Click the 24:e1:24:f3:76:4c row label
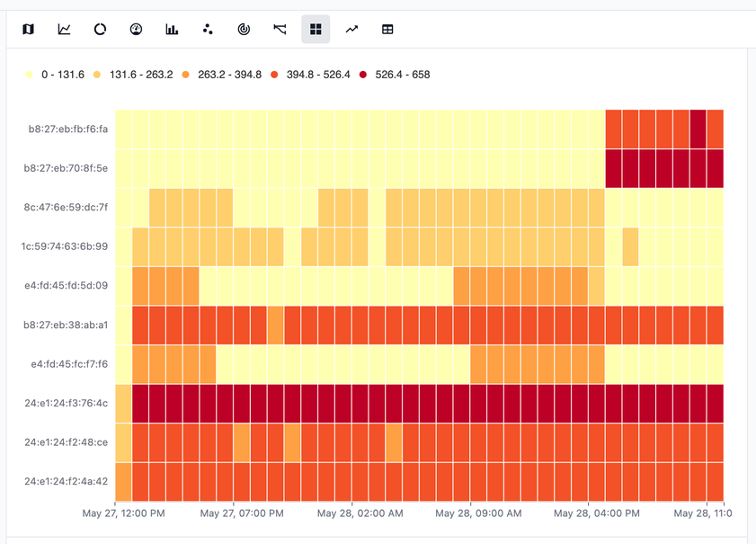Image resolution: width=756 pixels, height=544 pixels. pyautogui.click(x=67, y=403)
